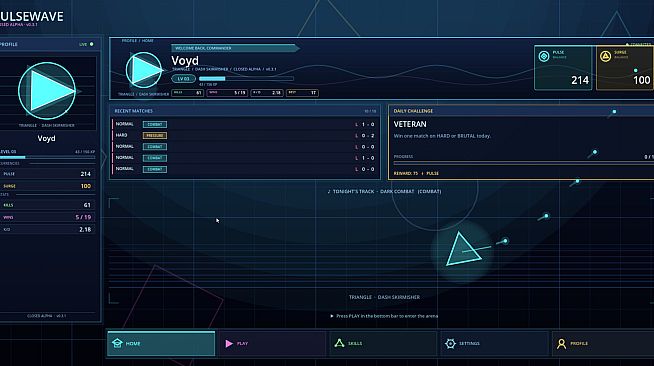The height and width of the screenshot is (366, 654).
Task: Click the yellow PRESSURE mode tag
Action: click(x=155, y=135)
